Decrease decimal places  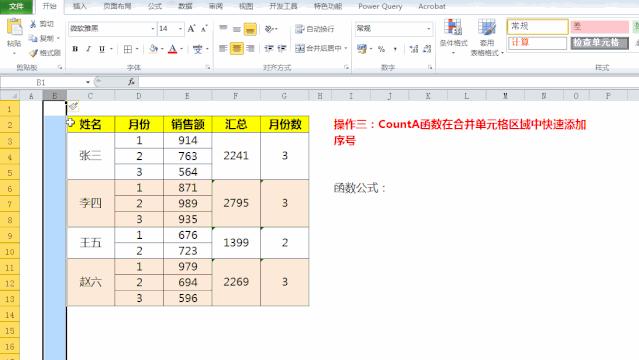pyautogui.click(x=427, y=49)
